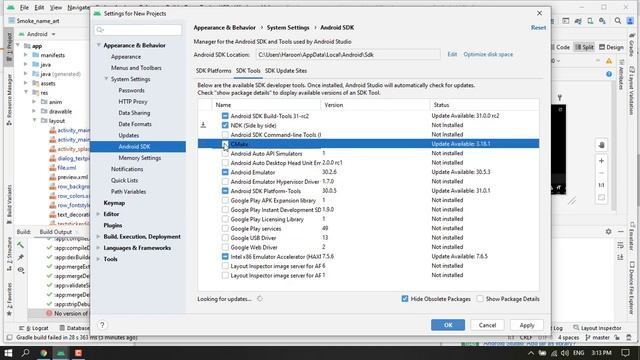Open the Windows notification center

pyautogui.click(x=626, y=353)
